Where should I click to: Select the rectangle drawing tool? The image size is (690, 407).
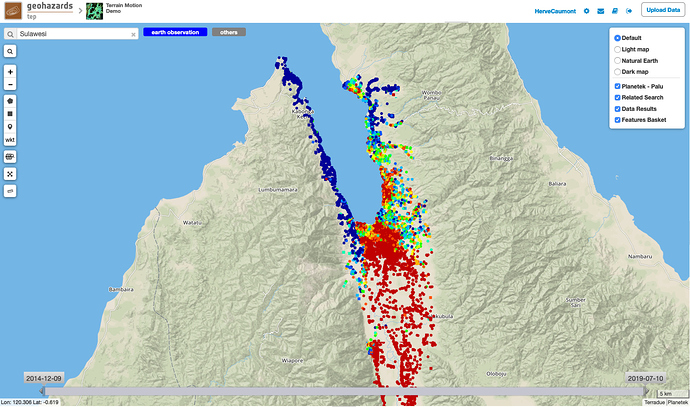point(10,114)
